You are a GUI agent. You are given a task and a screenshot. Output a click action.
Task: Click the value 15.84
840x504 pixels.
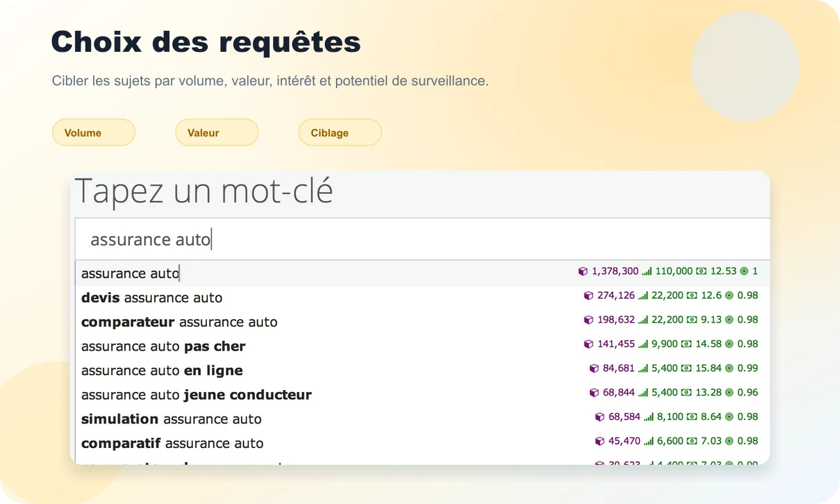pos(708,368)
